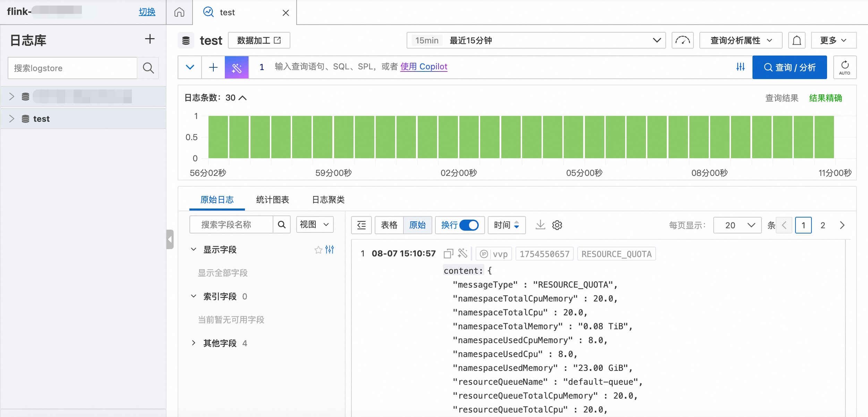
Task: Open log display settings gear icon
Action: 557,225
